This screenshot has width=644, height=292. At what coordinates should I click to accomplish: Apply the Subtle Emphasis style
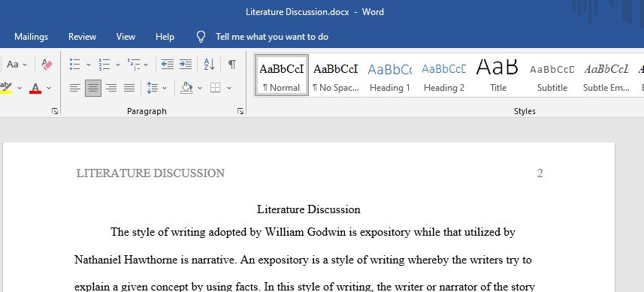pyautogui.click(x=606, y=76)
